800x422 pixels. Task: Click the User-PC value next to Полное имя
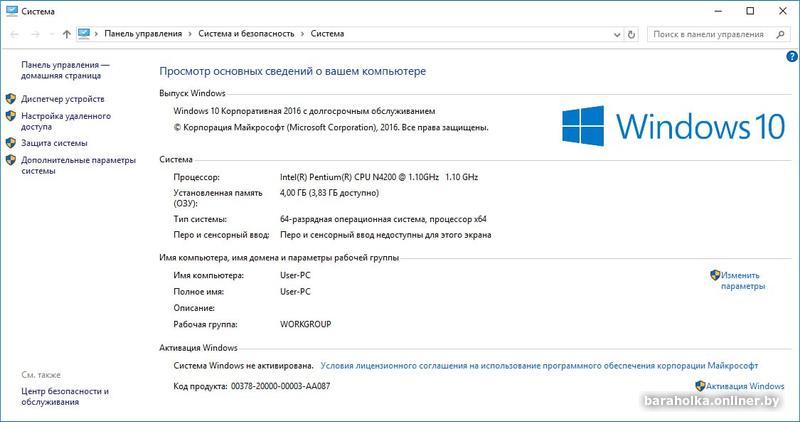[295, 291]
